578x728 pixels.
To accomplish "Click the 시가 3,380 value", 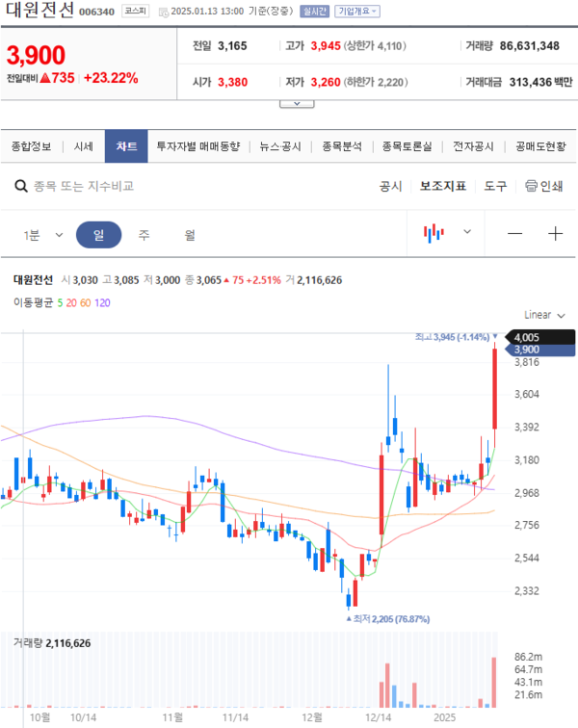I will [x=232, y=82].
